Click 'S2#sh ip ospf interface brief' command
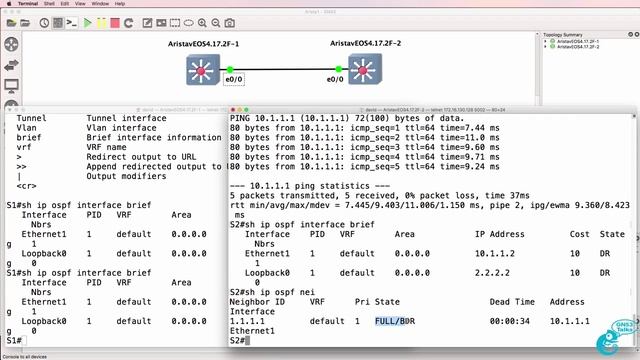Image resolution: width=640 pixels, height=360 pixels. coord(302,224)
